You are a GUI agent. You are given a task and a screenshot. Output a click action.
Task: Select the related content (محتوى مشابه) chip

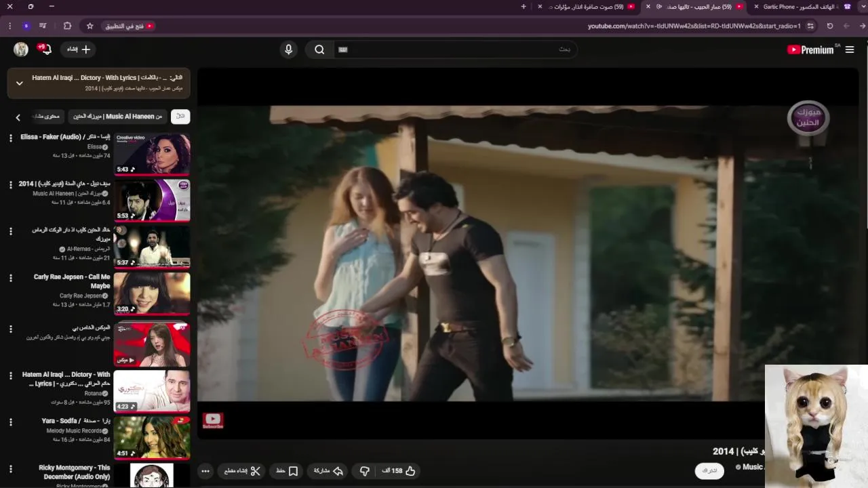pos(47,117)
